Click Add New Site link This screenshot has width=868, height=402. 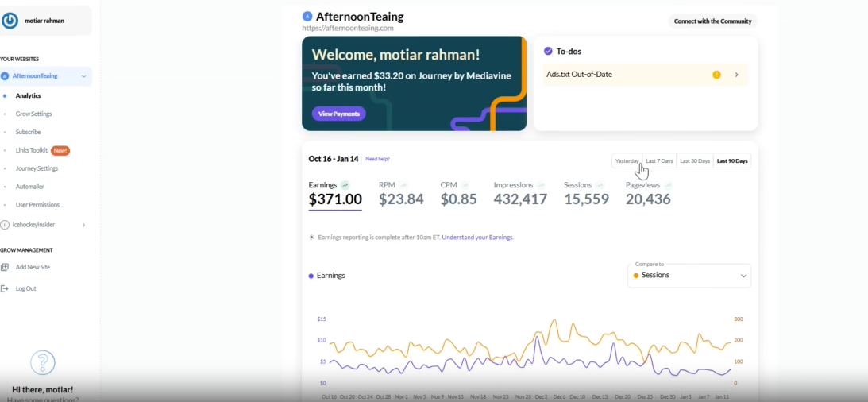tap(33, 267)
